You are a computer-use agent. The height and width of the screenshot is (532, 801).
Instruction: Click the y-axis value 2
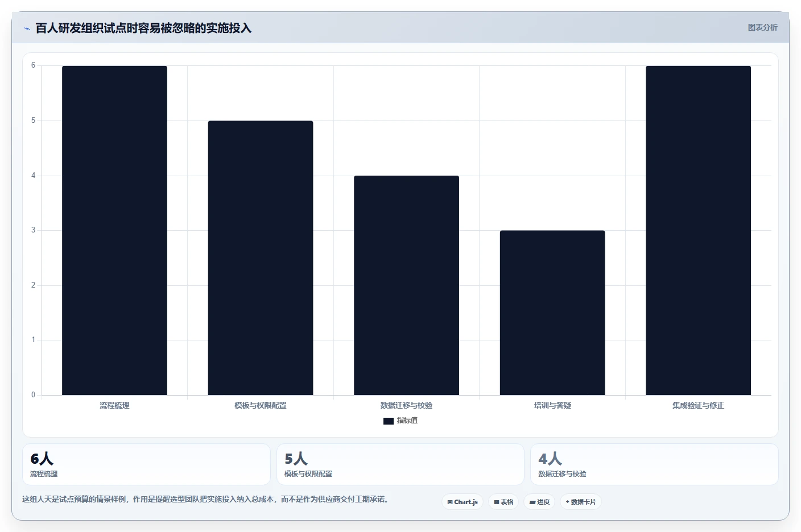tap(33, 285)
